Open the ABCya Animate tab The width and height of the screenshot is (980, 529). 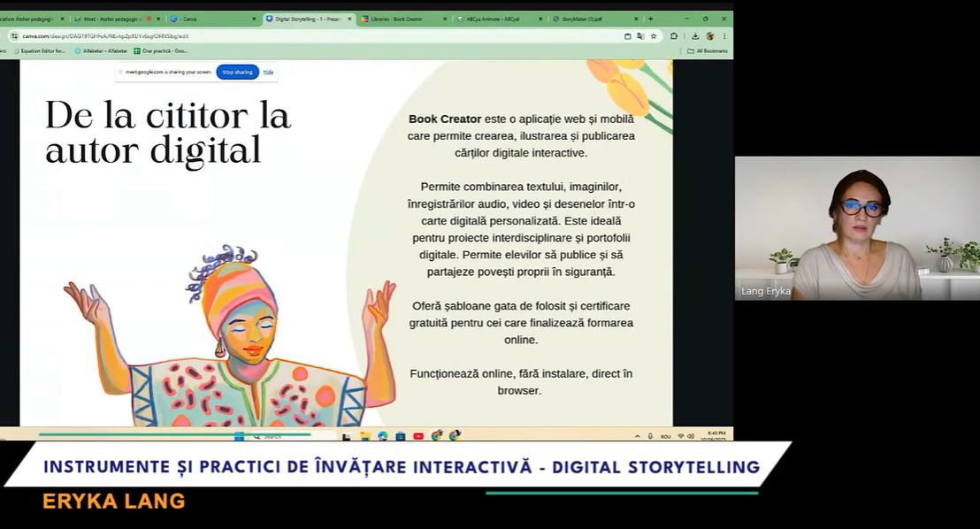pyautogui.click(x=498, y=19)
